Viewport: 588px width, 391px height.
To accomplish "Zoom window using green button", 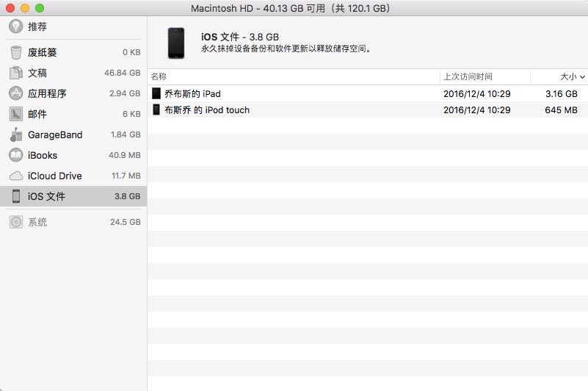I will coord(40,8).
